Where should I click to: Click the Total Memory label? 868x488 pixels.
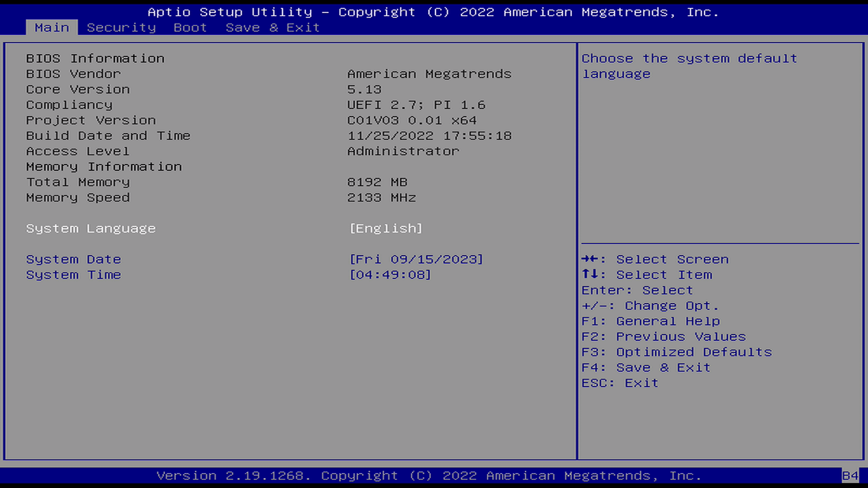tap(78, 182)
